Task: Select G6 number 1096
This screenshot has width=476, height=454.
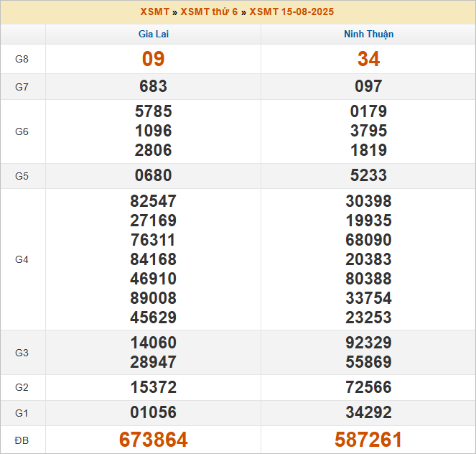Action: tap(154, 131)
